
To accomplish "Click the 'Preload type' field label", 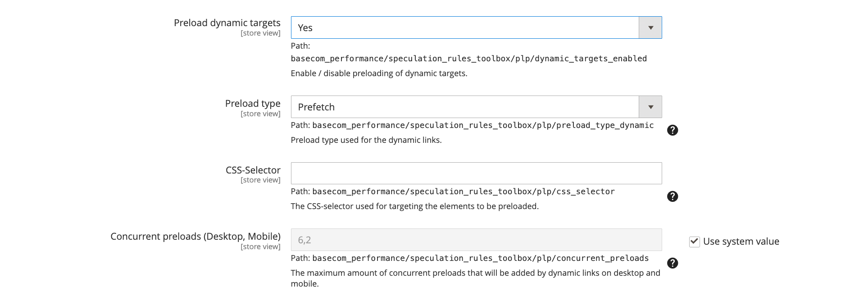I will tap(253, 104).
